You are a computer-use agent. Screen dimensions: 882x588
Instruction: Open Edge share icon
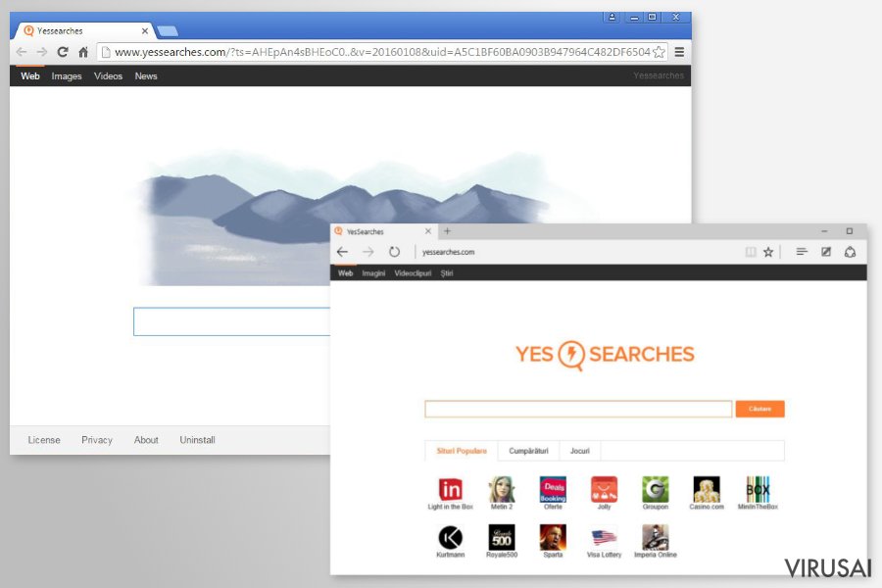pyautogui.click(x=850, y=252)
